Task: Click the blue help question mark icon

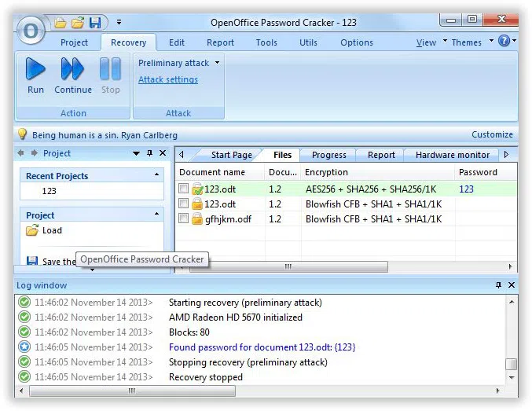Action: [504, 41]
